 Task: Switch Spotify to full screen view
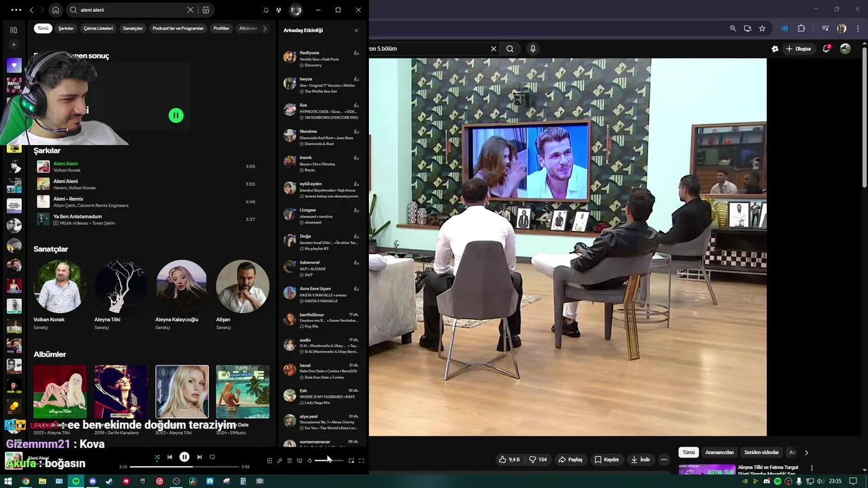(361, 461)
